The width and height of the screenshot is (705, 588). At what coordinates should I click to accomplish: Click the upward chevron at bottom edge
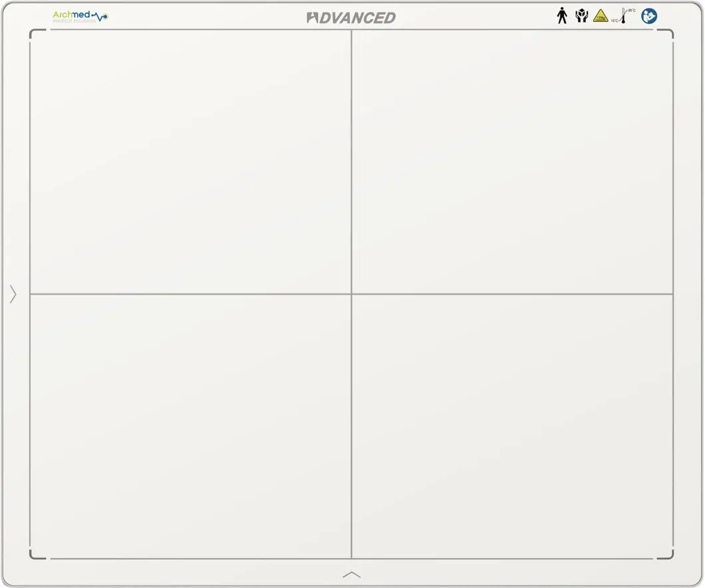click(x=351, y=575)
